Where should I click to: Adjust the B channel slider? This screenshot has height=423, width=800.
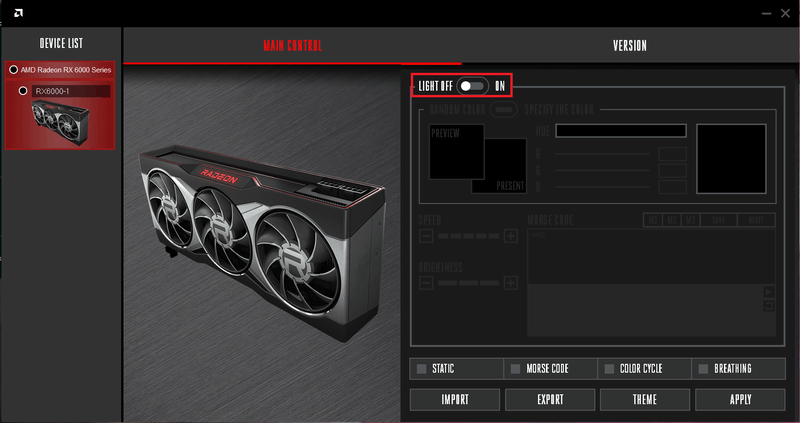pyautogui.click(x=602, y=187)
